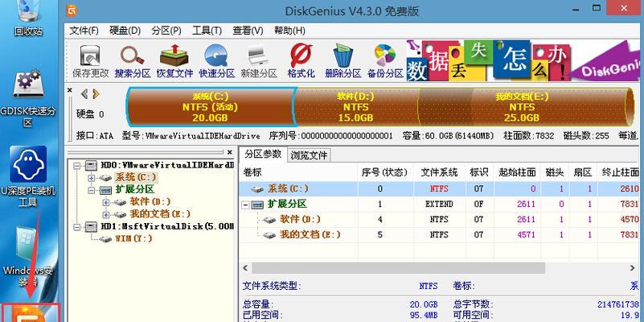Expand the 我的文档(E:) tree node
Image resolution: width=644 pixels, height=322 pixels.
106,215
